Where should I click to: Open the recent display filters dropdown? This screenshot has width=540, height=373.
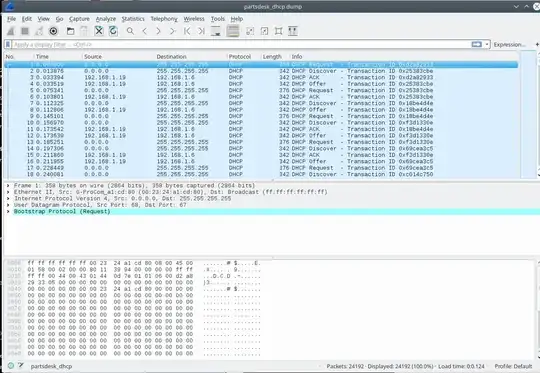coord(487,44)
